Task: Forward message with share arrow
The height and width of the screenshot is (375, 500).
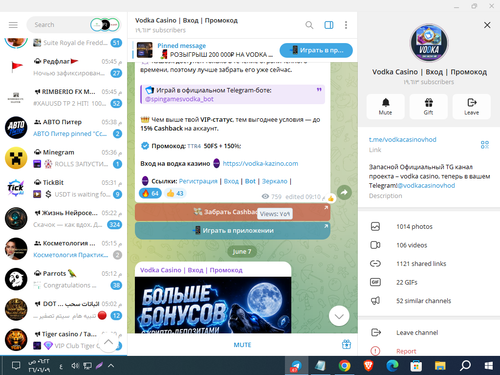Action: coord(344,192)
